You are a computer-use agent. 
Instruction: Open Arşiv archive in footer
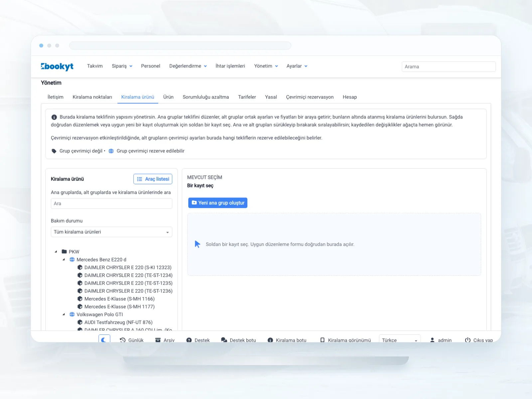point(165,340)
